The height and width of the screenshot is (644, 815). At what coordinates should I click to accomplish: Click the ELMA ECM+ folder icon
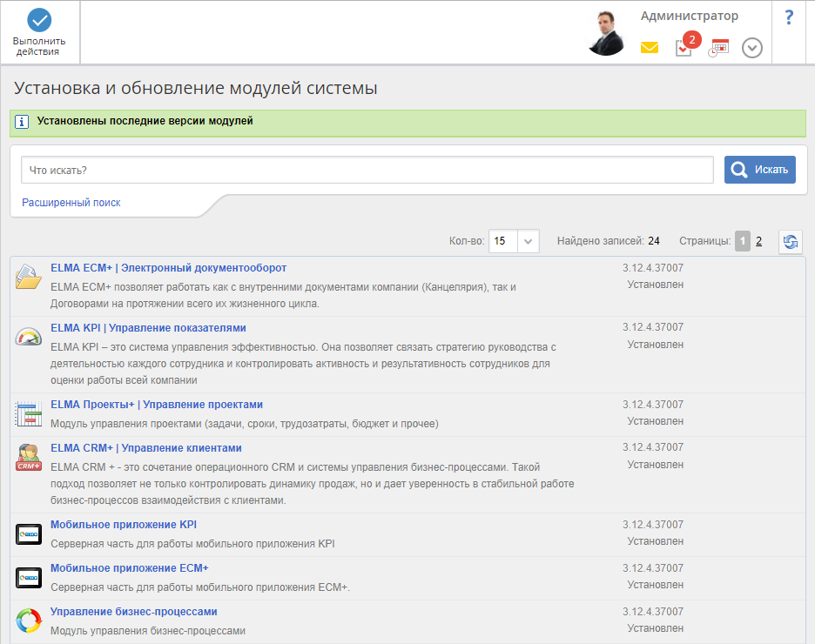pyautogui.click(x=28, y=276)
